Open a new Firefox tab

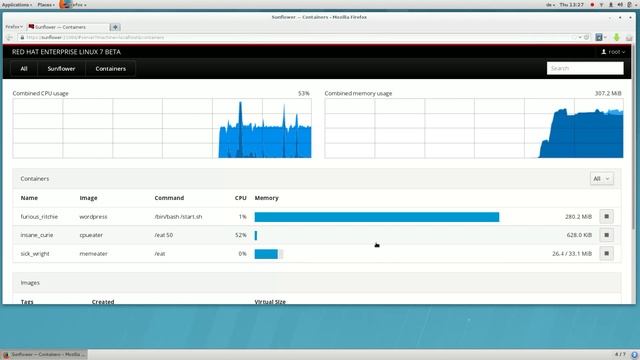point(115,27)
